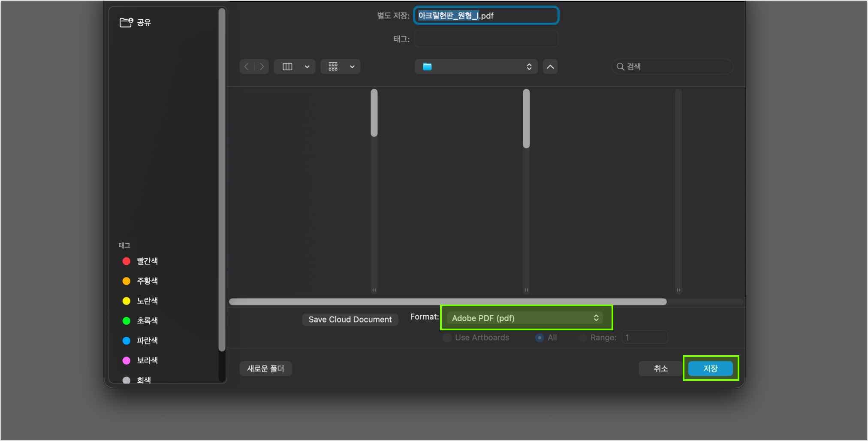Viewport: 868px width, 441px height.
Task: Switch to column view icon
Action: [x=287, y=66]
